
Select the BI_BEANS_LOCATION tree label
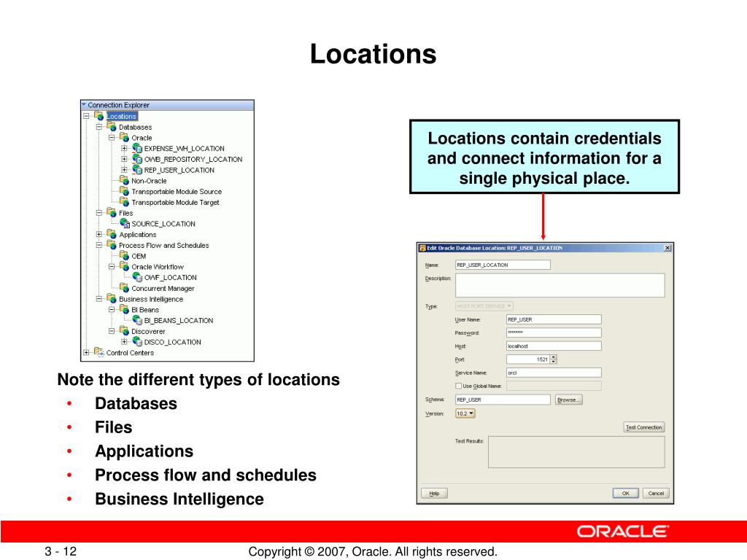[179, 321]
